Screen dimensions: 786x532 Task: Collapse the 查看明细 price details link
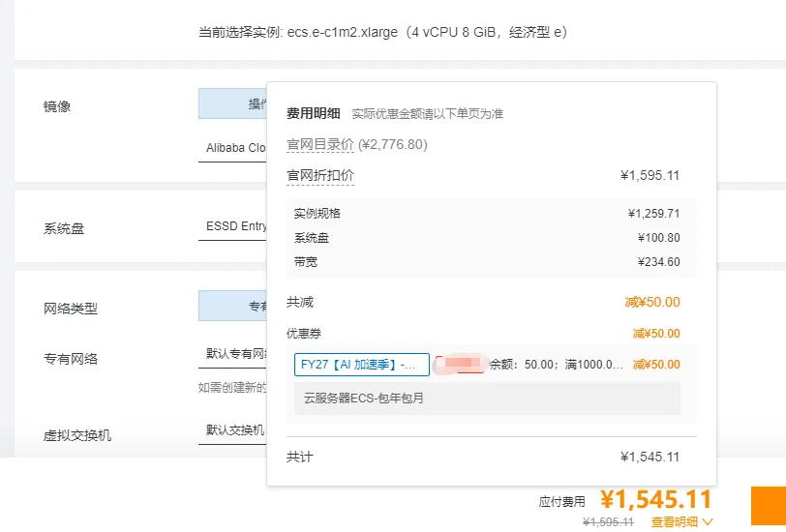(x=681, y=521)
